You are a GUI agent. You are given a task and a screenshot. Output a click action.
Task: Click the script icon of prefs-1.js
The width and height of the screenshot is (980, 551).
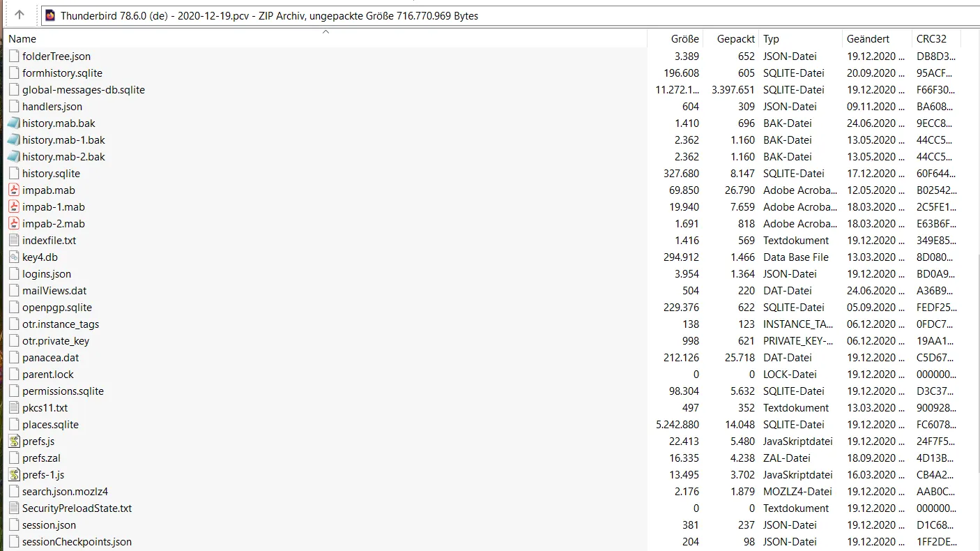point(14,474)
